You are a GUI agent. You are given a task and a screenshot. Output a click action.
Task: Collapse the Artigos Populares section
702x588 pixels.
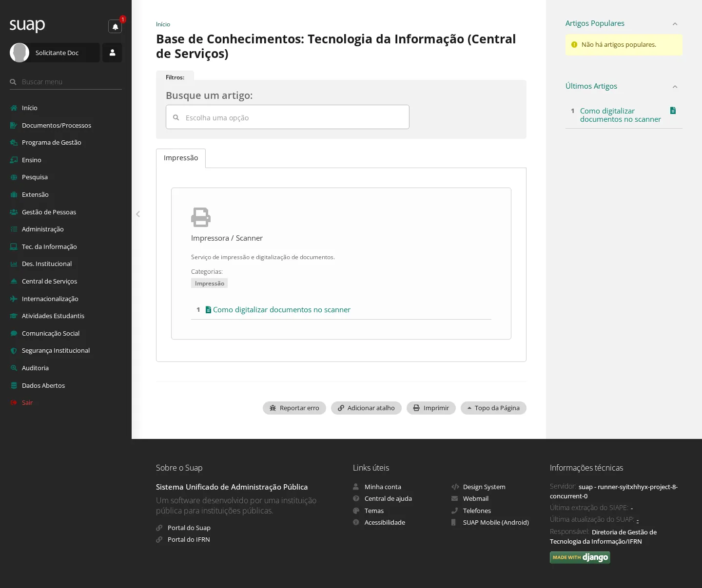[x=675, y=24]
